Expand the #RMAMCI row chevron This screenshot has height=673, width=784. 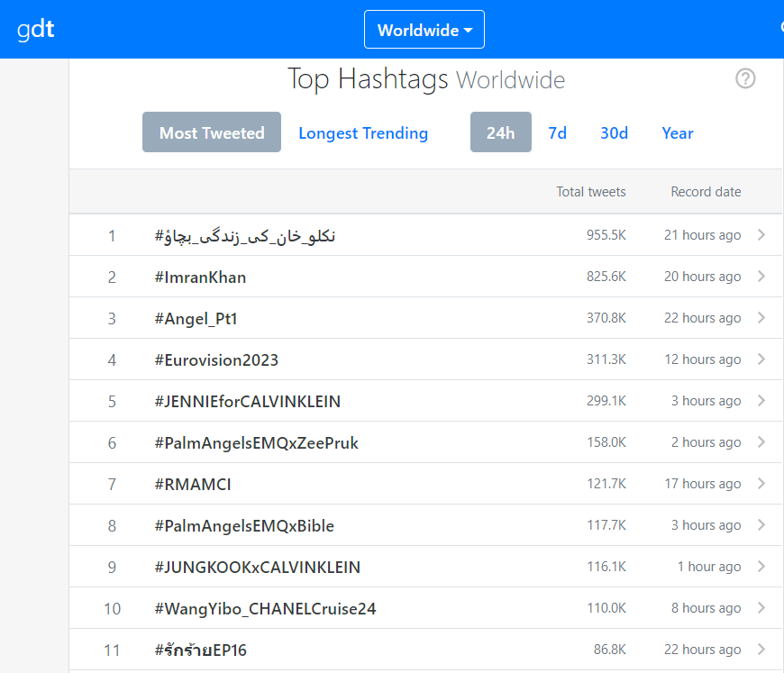pyautogui.click(x=761, y=484)
